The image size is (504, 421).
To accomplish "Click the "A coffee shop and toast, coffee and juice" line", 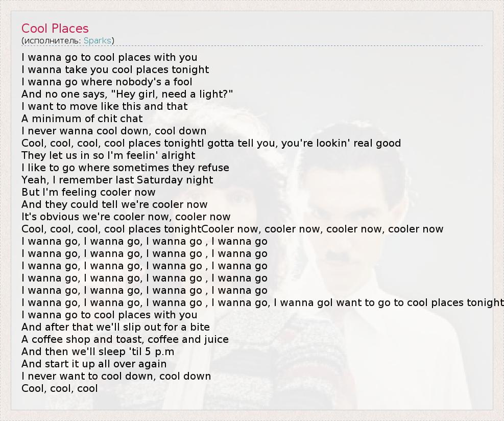I will click(125, 339).
